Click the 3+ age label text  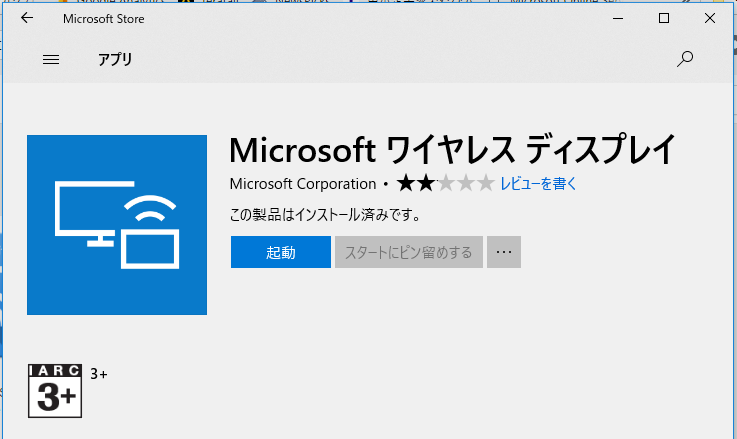pos(99,374)
